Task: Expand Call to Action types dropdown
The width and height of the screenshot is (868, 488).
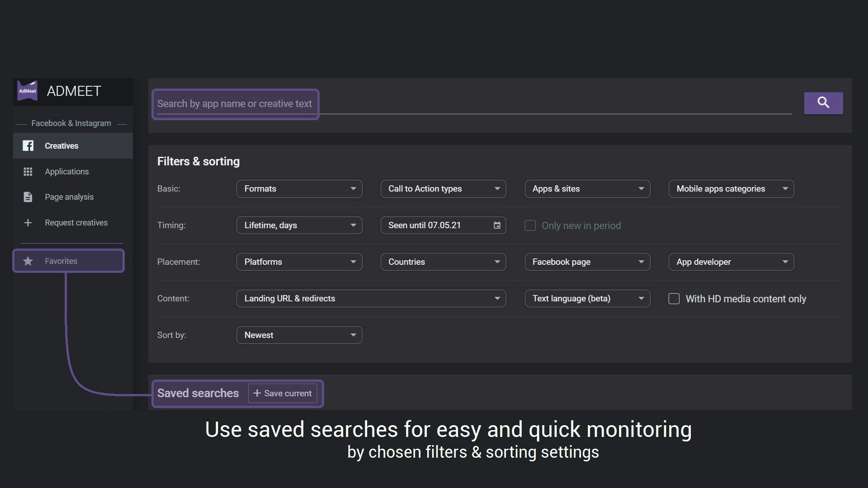Action: (443, 189)
